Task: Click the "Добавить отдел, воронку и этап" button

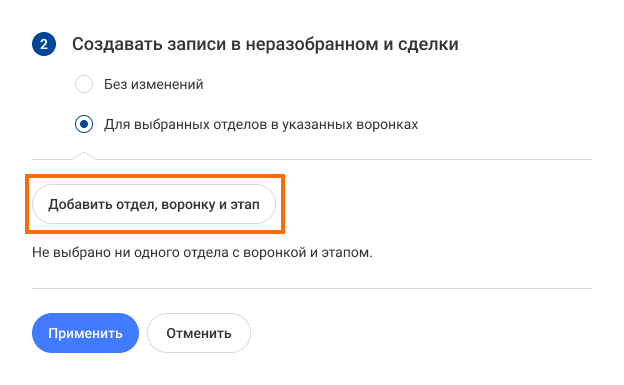Action: tap(154, 204)
